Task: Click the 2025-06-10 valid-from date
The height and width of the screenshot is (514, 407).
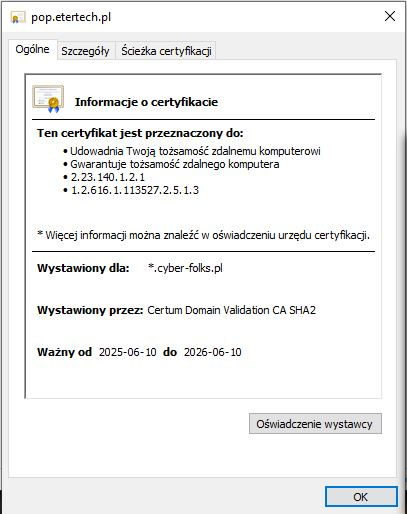Action: tap(128, 352)
